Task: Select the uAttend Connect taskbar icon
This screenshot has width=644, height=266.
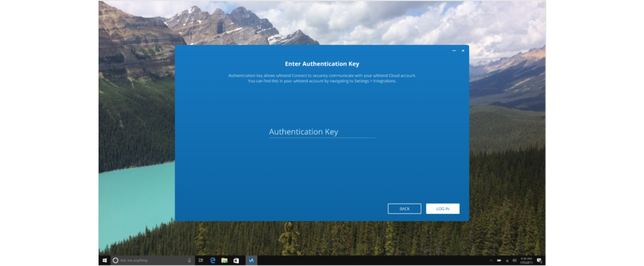Action: pyautogui.click(x=251, y=260)
